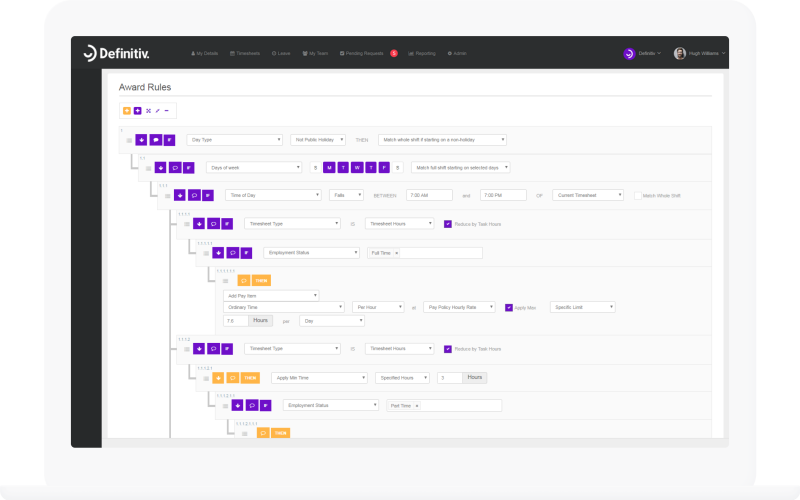Image resolution: width=800 pixels, height=500 pixels.
Task: Open the Pay Policy Hourly Rate dropdown
Action: click(459, 307)
